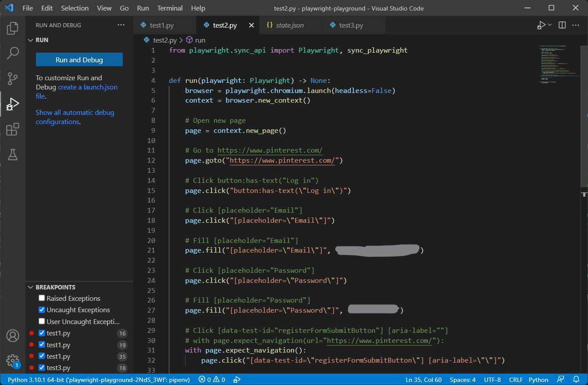
Task: Open the Explorer view in activity bar
Action: 13,28
